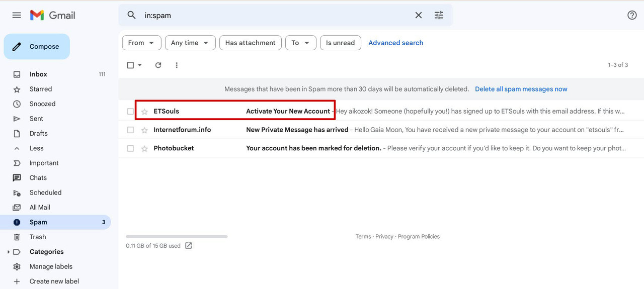The image size is (644, 289).
Task: Open the Support help icon
Action: pyautogui.click(x=632, y=15)
